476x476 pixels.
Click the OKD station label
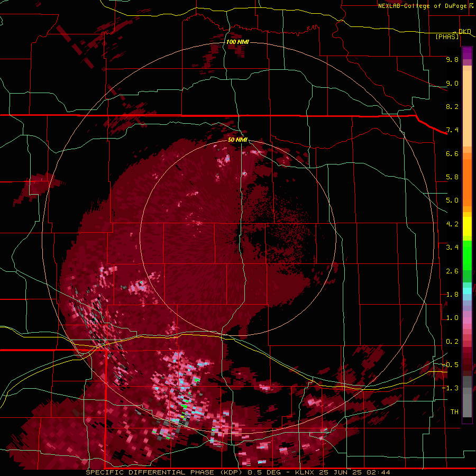[x=465, y=31]
